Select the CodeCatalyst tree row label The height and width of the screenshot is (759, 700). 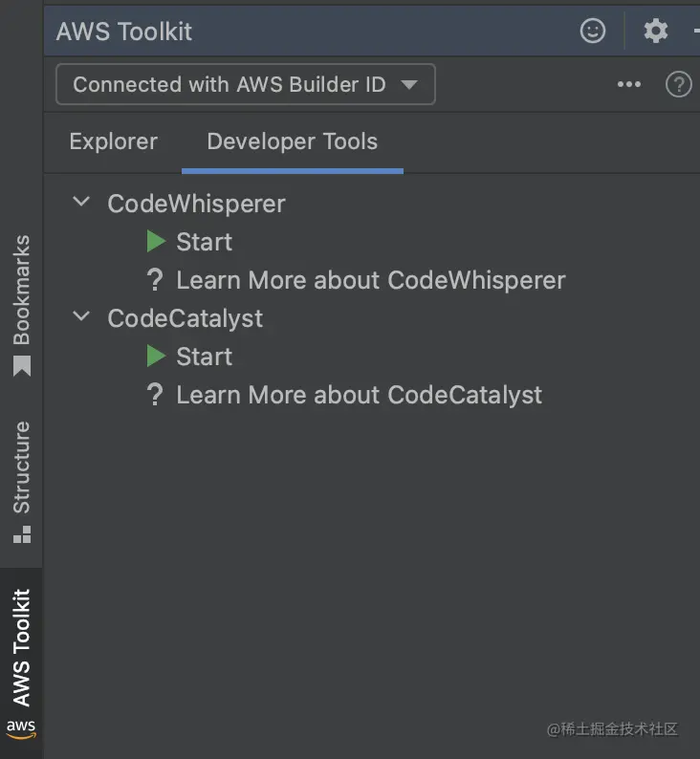[185, 319]
